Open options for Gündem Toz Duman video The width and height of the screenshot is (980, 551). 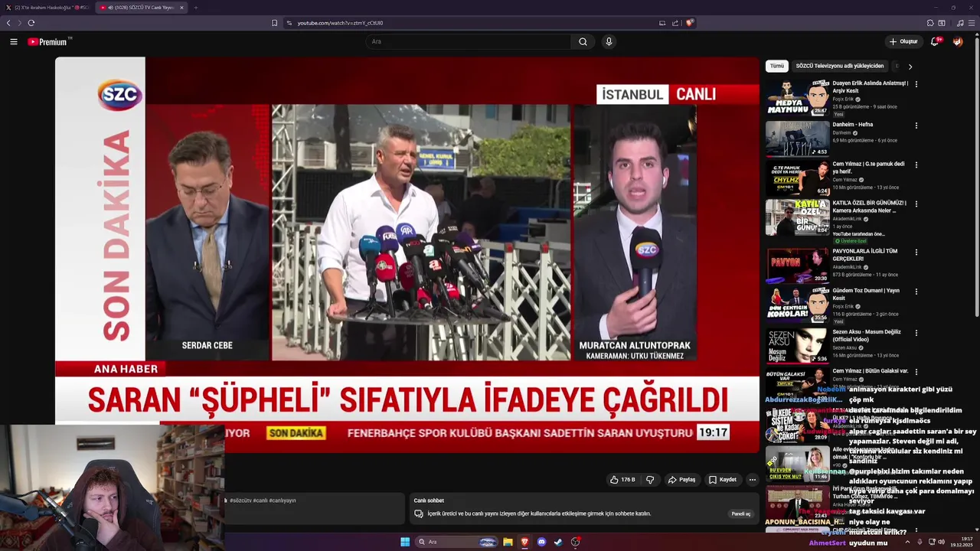pyautogui.click(x=916, y=292)
